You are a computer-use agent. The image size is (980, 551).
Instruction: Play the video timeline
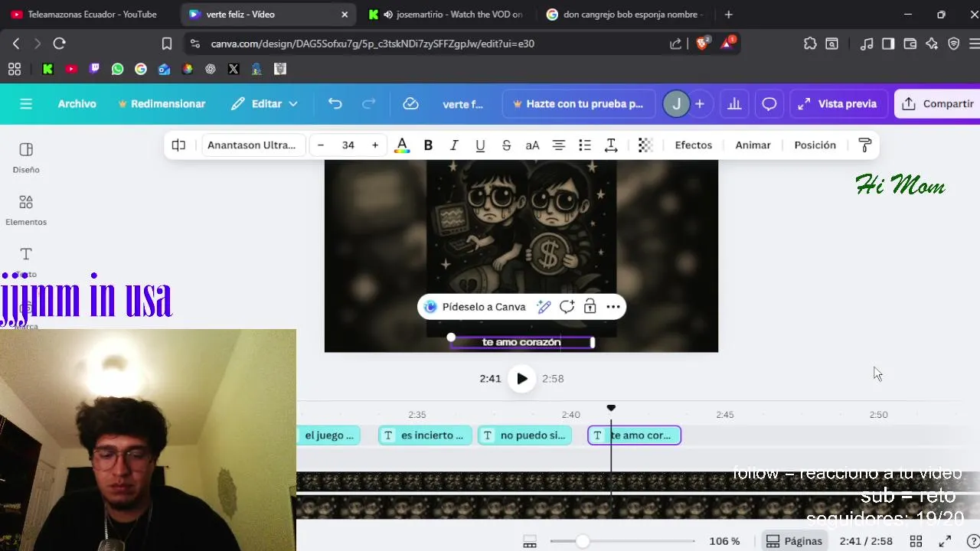[x=521, y=378]
